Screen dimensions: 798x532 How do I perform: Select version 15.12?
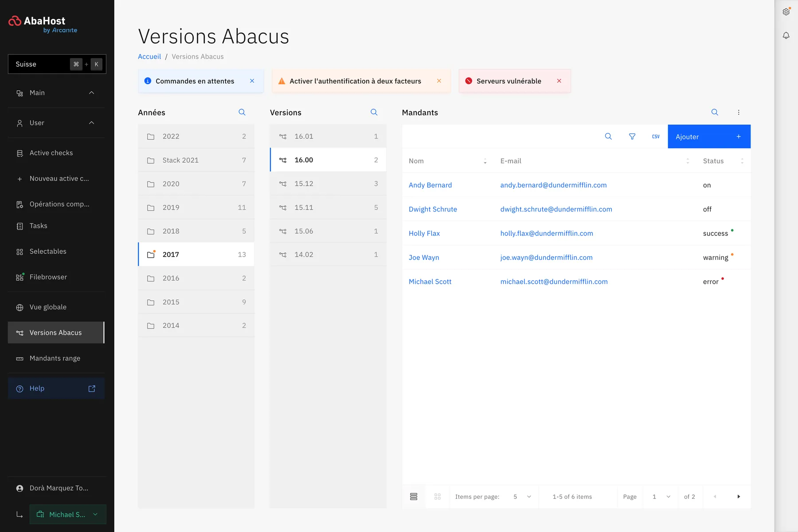pos(328,184)
